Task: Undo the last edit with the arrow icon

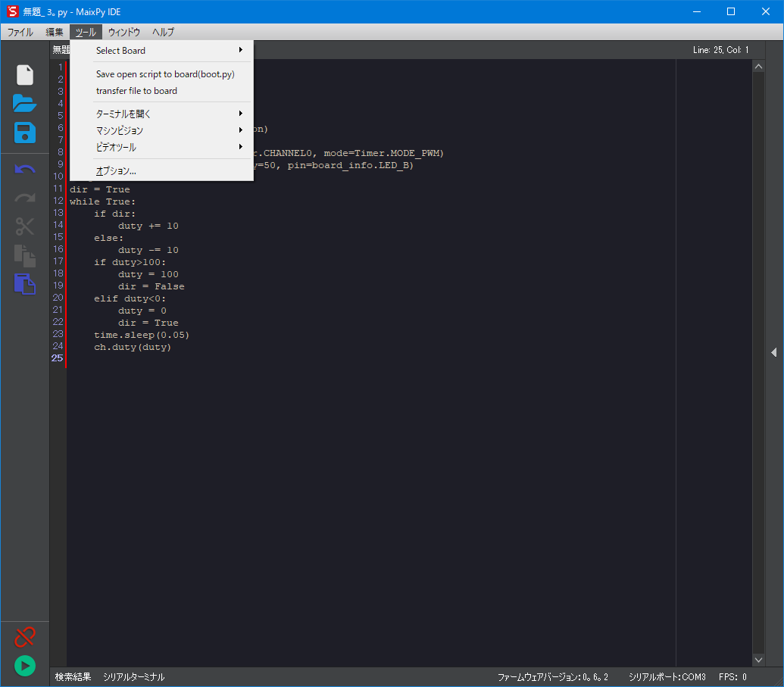Action: click(25, 170)
